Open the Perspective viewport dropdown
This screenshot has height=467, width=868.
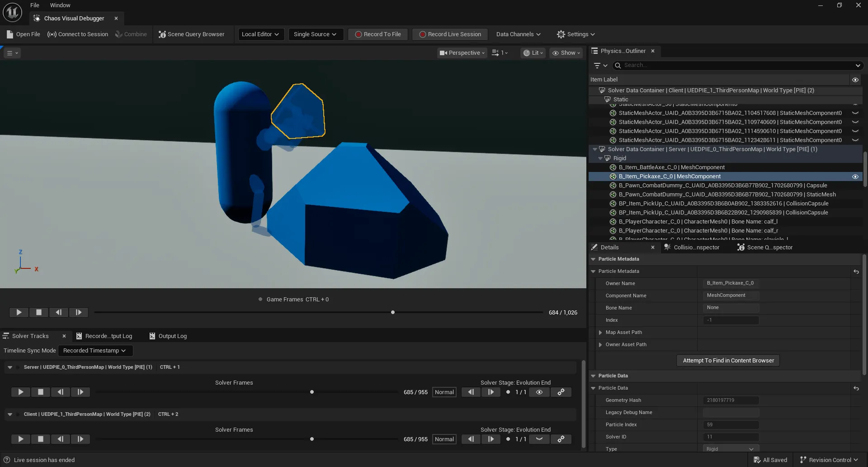click(462, 52)
